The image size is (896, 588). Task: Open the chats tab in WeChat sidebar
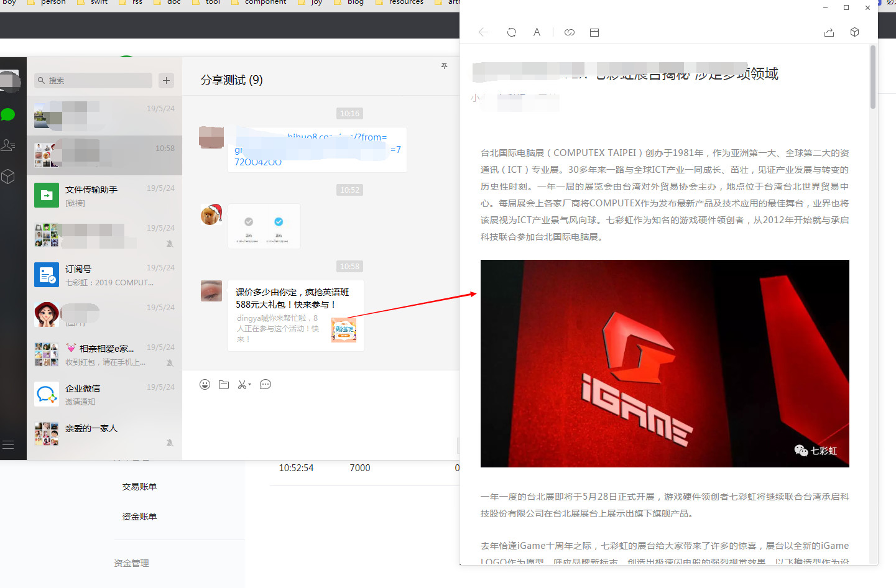click(8, 114)
